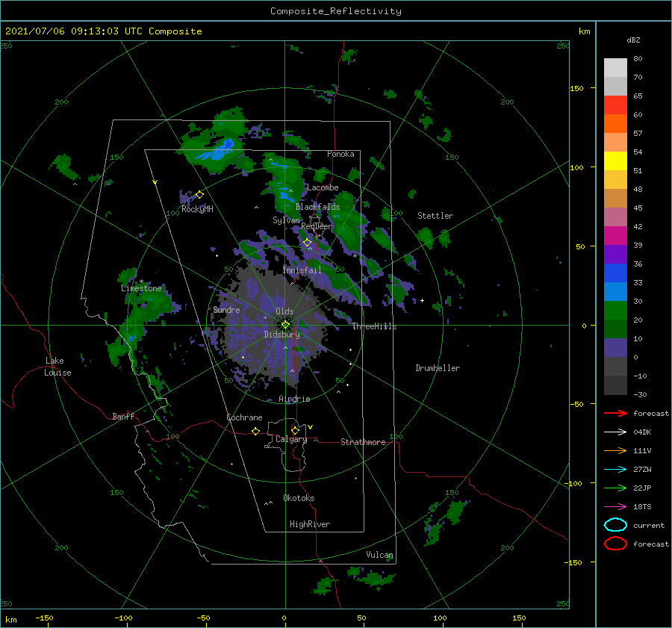The image size is (672, 628).
Task: Select the yellow diamond marker above Calgary
Action: coord(295,430)
